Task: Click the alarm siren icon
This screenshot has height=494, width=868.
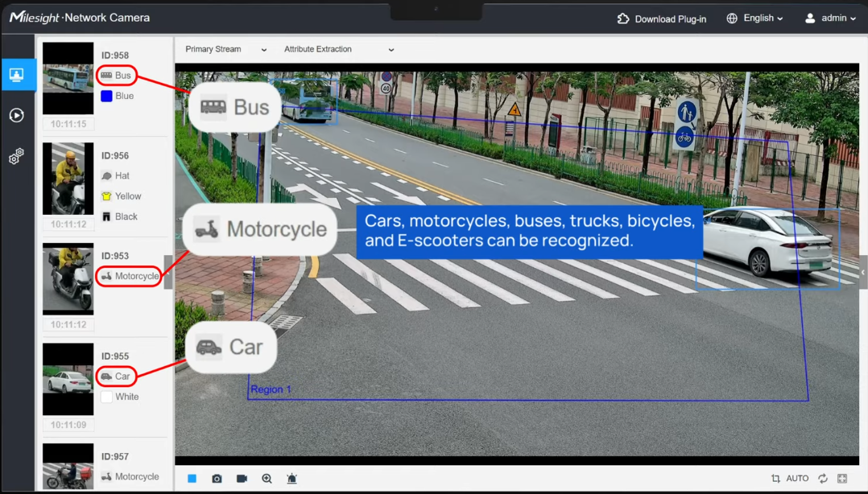Action: tap(291, 479)
